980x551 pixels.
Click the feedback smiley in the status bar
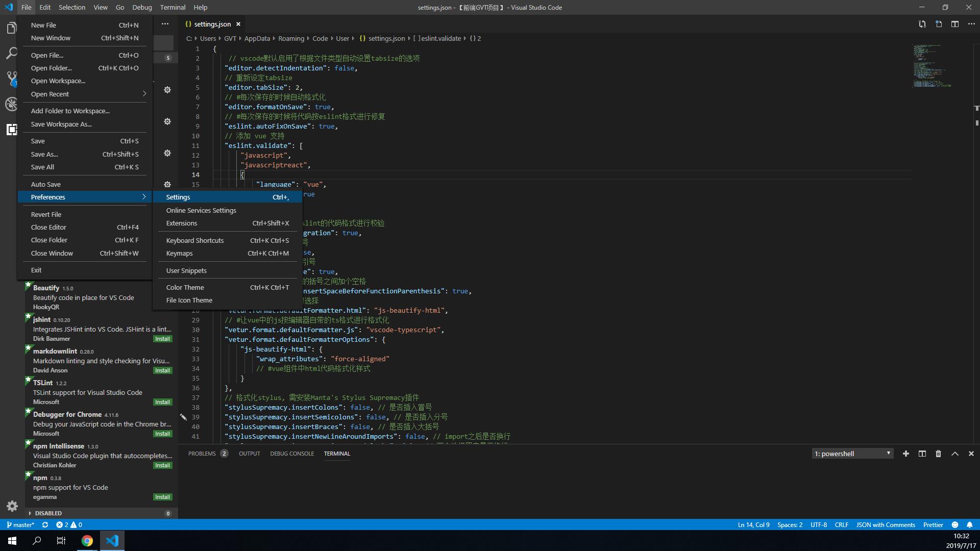pos(955,524)
